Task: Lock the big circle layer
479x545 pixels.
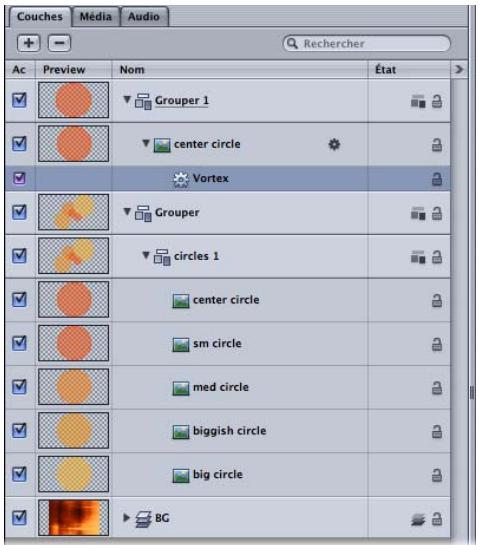Action: (437, 475)
